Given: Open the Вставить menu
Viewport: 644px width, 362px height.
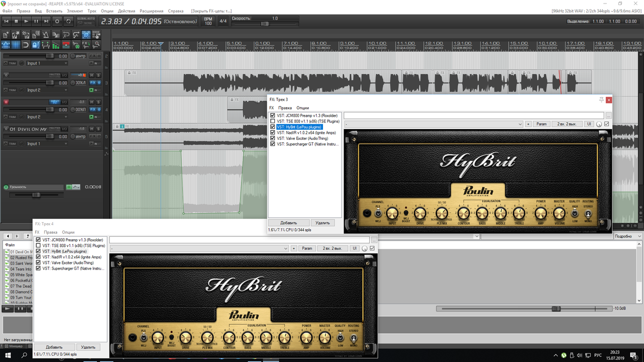Looking at the screenshot, I should pos(54,11).
